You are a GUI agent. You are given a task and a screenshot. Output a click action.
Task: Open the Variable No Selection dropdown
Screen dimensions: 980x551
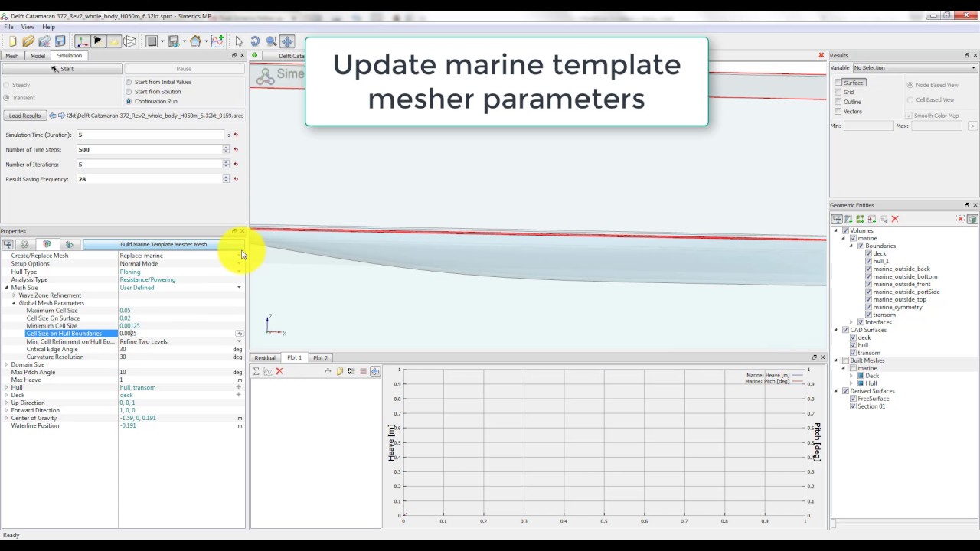coord(915,67)
